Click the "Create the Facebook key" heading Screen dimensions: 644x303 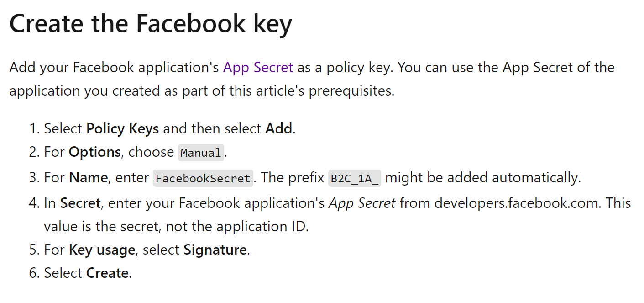point(151,23)
